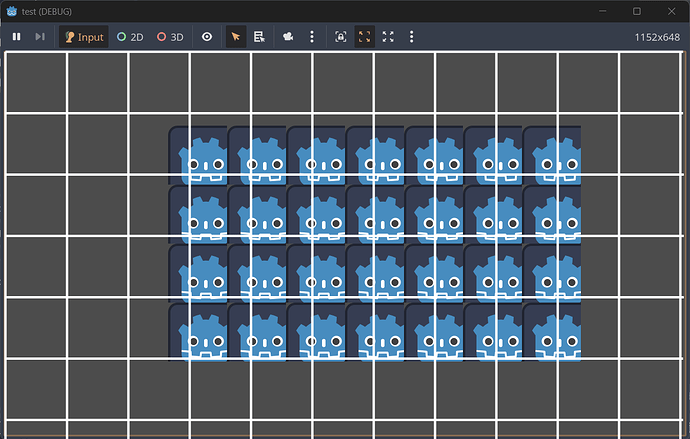Image resolution: width=690 pixels, height=439 pixels.
Task: Pause the running game
Action: point(17,37)
